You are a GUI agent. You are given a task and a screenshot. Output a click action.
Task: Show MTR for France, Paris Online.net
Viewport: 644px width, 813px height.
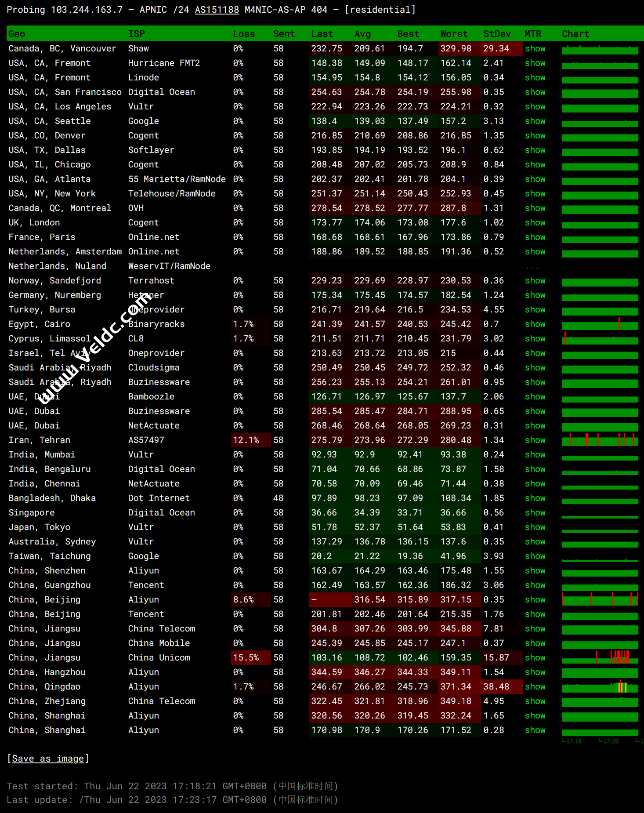[x=535, y=237]
